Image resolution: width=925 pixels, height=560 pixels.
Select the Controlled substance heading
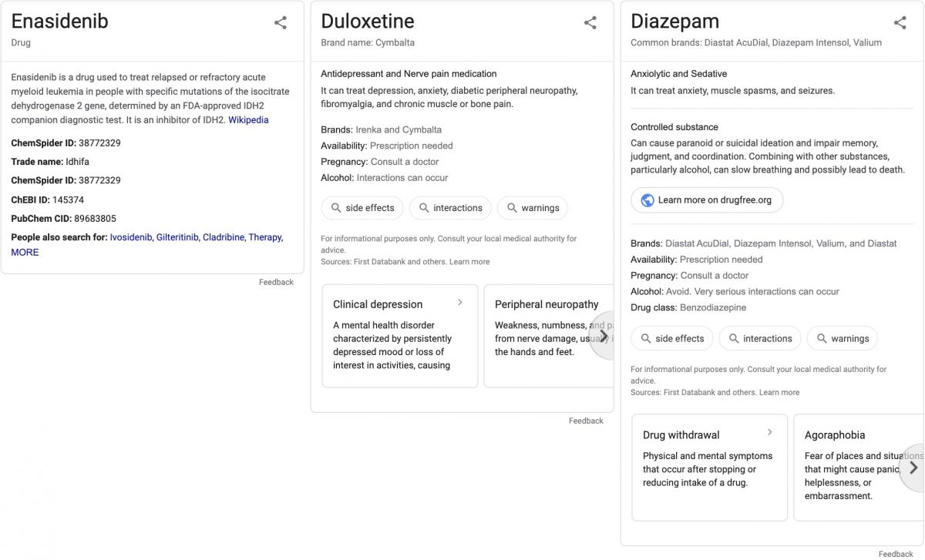[x=674, y=128]
